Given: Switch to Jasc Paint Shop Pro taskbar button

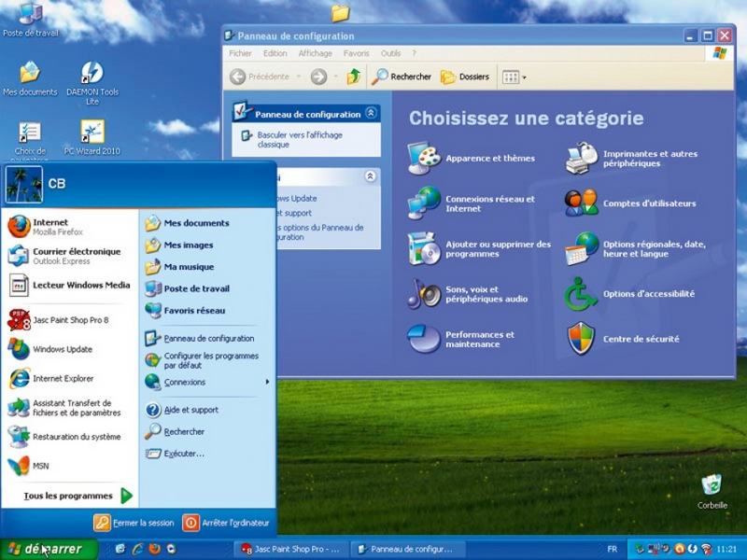Looking at the screenshot, I should tap(291, 549).
